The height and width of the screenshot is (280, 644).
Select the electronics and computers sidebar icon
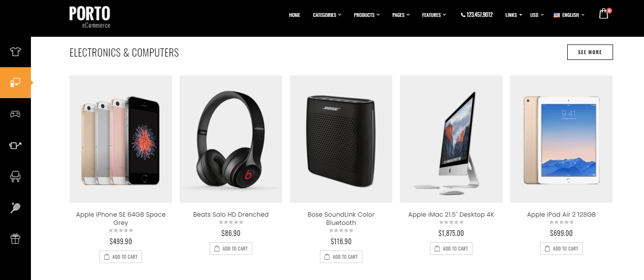[x=15, y=83]
